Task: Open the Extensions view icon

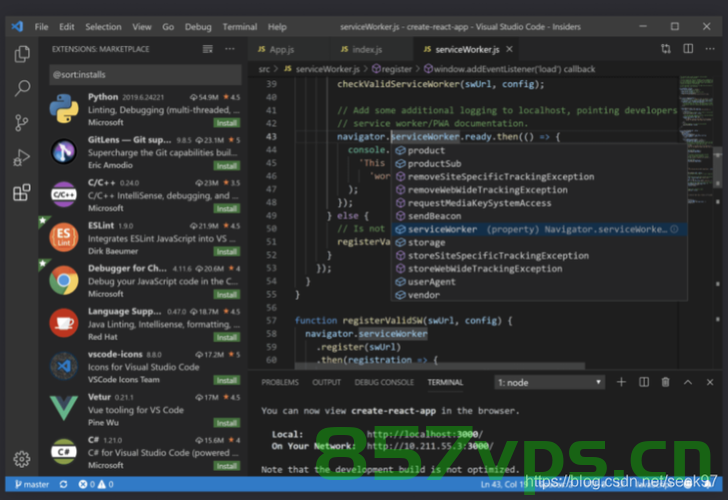Action: click(x=21, y=192)
